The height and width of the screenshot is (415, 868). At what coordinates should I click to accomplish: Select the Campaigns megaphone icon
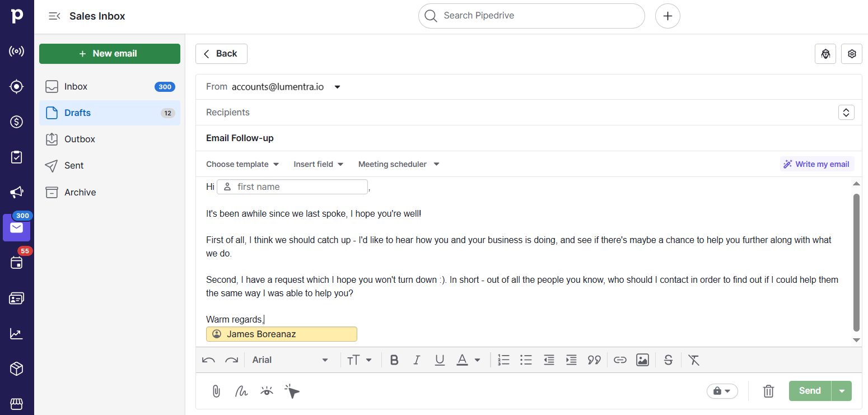pos(17,192)
